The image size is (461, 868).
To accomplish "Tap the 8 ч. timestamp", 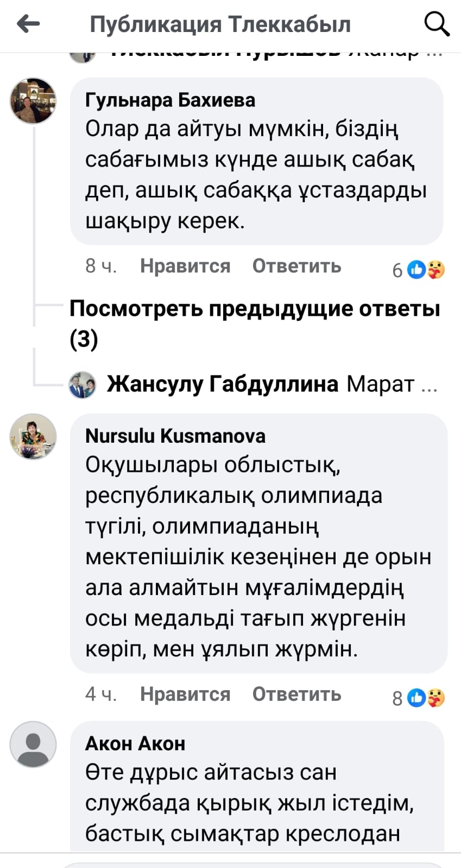I will (x=101, y=266).
